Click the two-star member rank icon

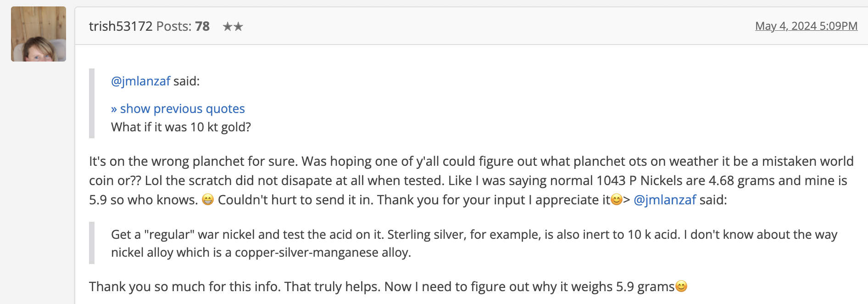coord(233,27)
